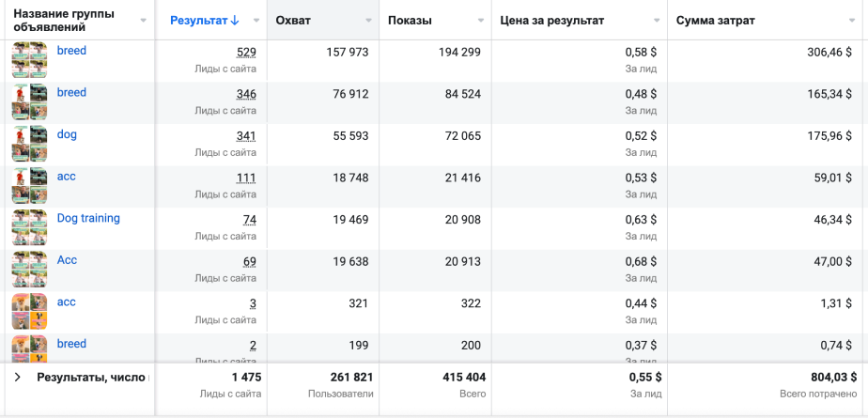Screen dimensions: 868x418
Task: Open the Результат column dropdown arrow
Action: (256, 21)
